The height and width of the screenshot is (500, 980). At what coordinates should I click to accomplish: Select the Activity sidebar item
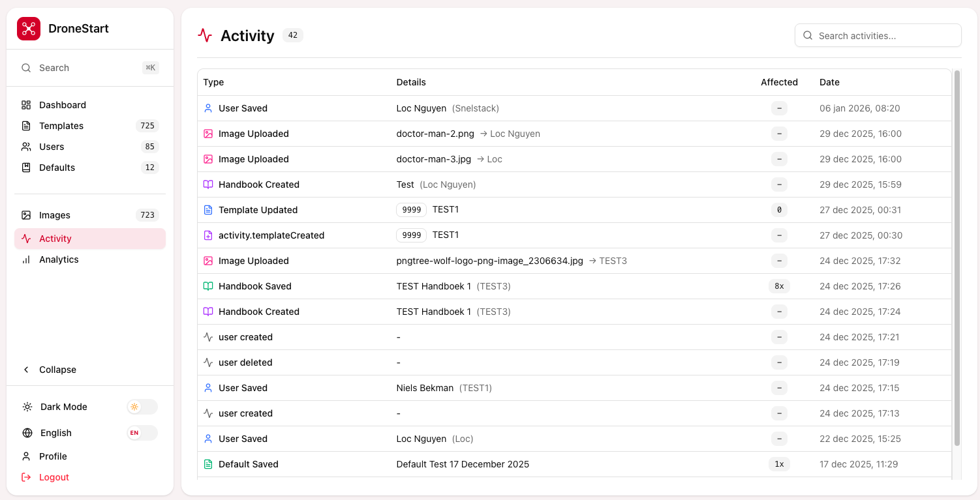point(55,239)
